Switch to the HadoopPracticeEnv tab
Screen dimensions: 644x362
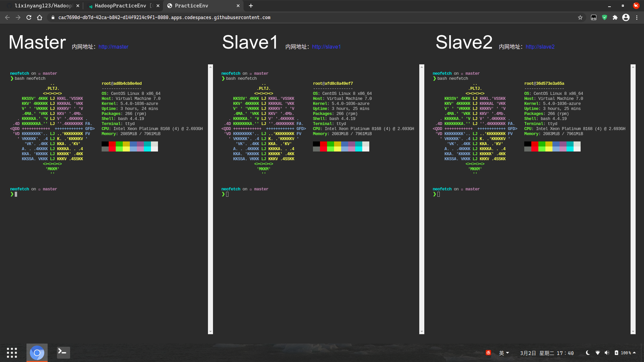(122, 6)
